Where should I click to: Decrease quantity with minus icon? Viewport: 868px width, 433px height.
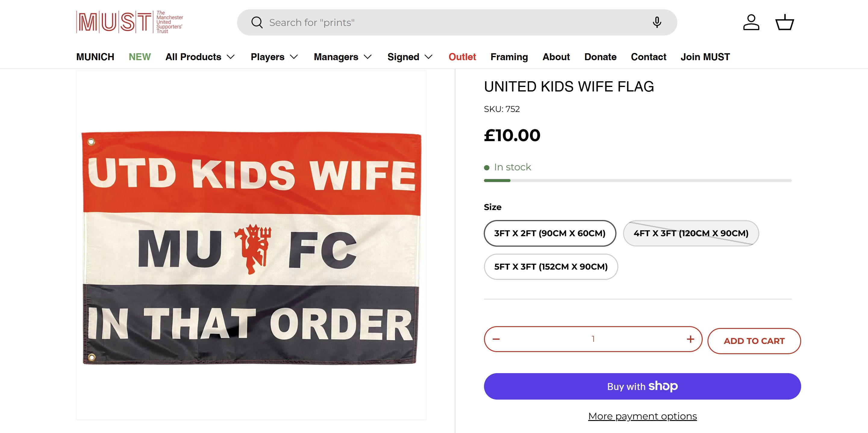[496, 339]
